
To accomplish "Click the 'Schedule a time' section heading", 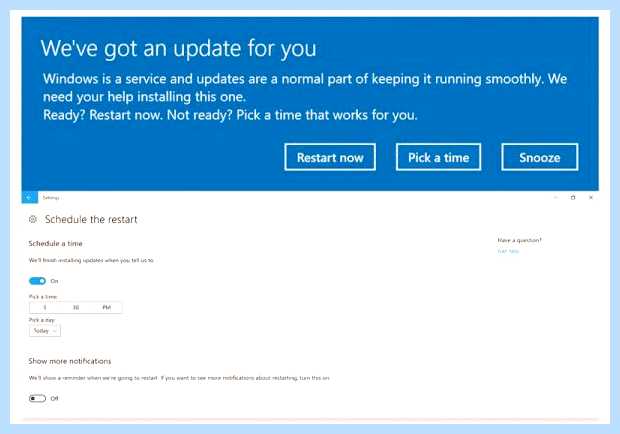I will (x=55, y=243).
